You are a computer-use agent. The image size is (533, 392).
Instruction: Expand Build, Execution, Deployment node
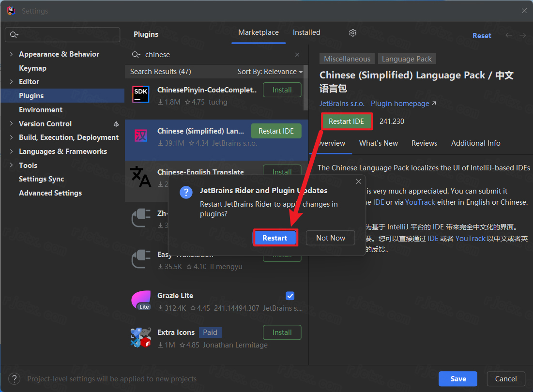pyautogui.click(x=11, y=137)
